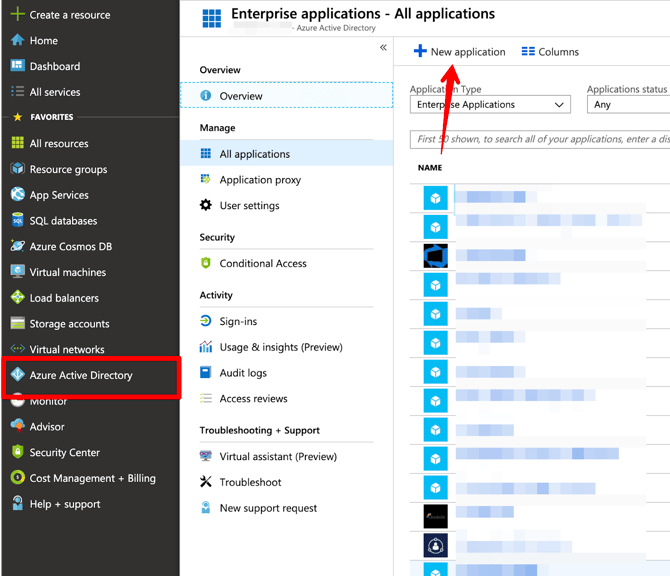The height and width of the screenshot is (576, 670).
Task: Open the Security Center shield icon
Action: pos(17,452)
